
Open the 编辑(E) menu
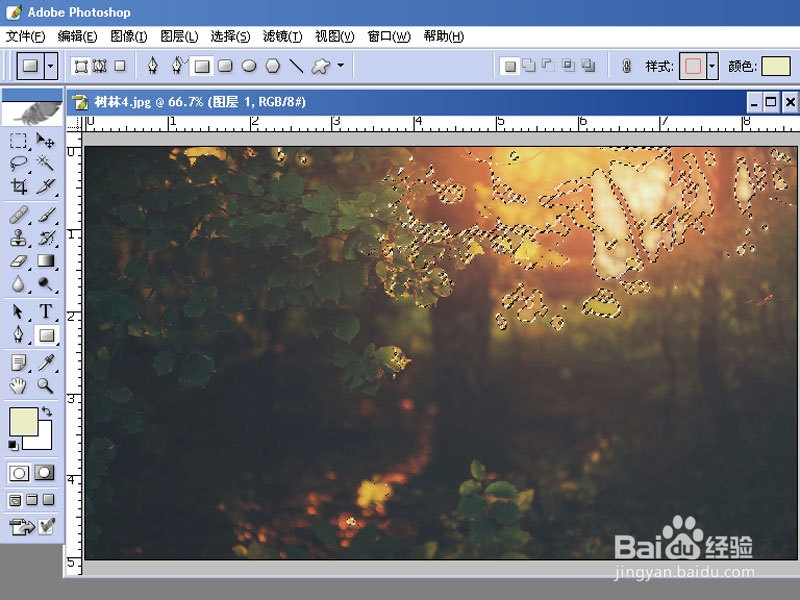(78, 36)
